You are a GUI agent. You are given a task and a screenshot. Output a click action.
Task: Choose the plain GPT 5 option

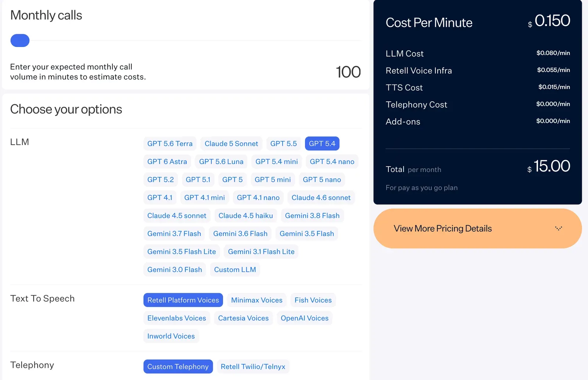pos(232,180)
